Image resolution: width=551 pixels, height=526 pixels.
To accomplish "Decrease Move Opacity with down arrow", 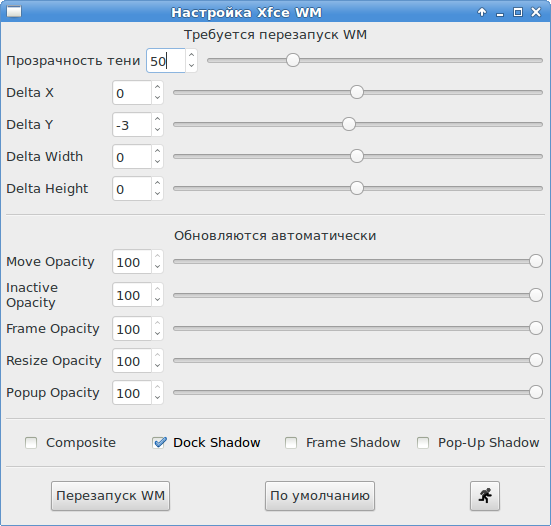I will pyautogui.click(x=157, y=267).
